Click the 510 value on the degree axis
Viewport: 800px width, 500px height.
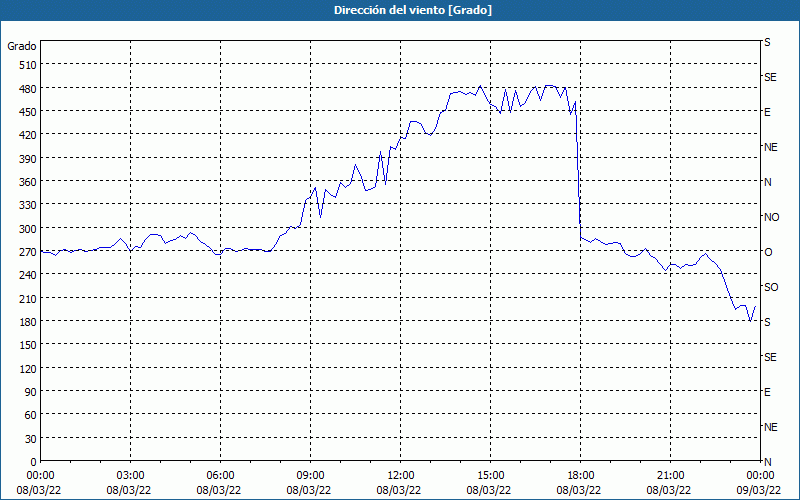(28, 65)
